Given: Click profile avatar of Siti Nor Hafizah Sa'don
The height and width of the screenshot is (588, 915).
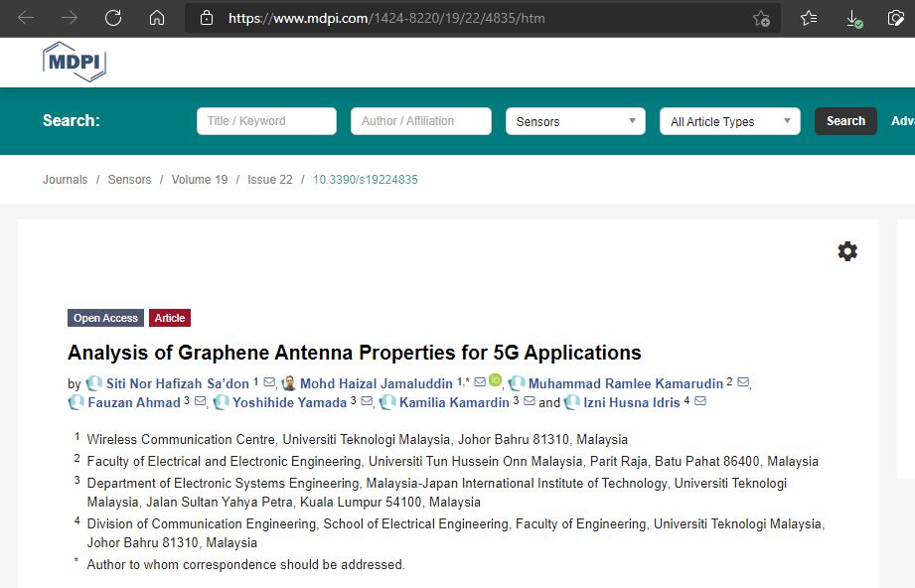Looking at the screenshot, I should coord(94,383).
